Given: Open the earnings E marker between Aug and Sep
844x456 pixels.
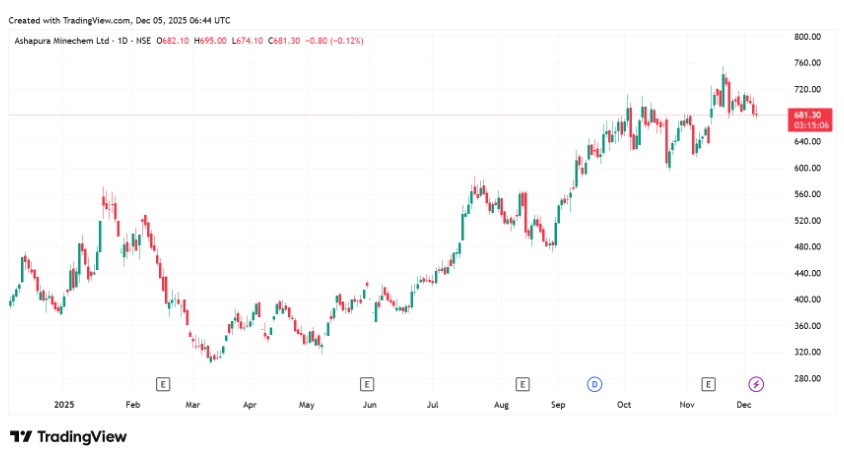Looking at the screenshot, I should tap(521, 384).
